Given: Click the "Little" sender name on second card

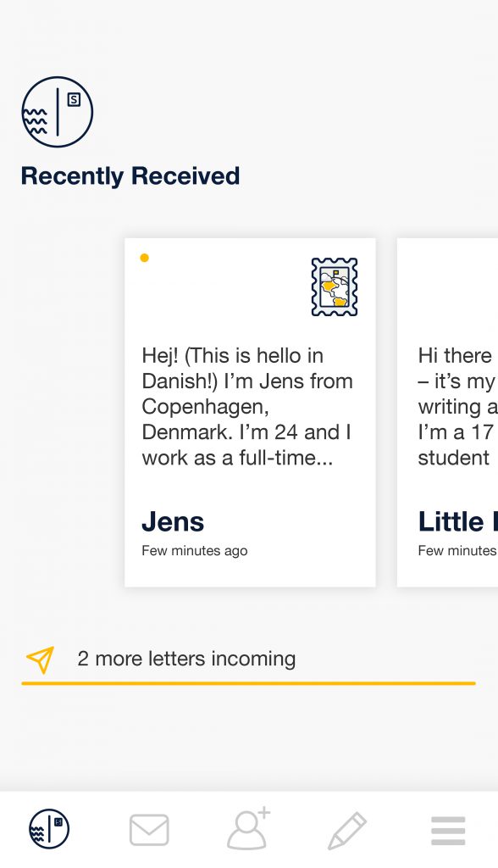Looking at the screenshot, I should tap(451, 521).
